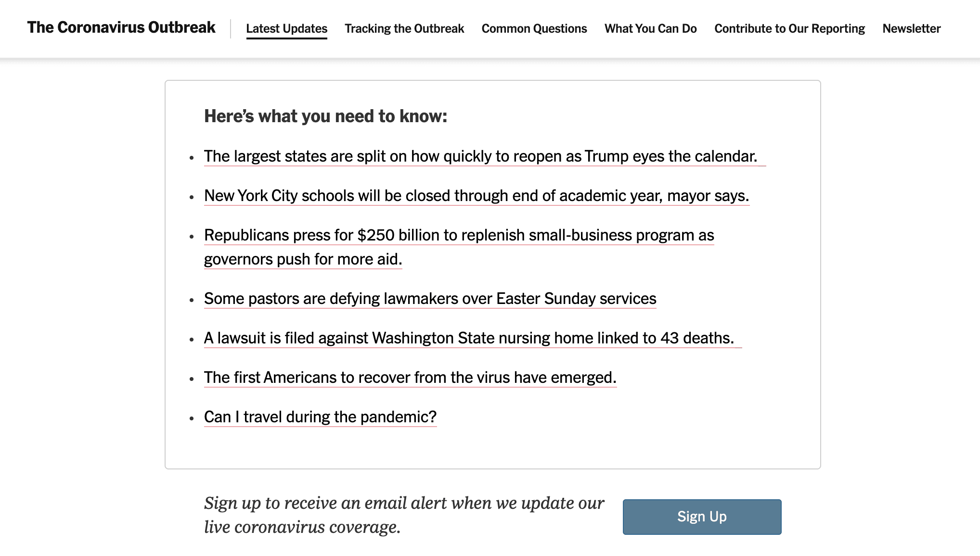Open largest states reopening story link
The height and width of the screenshot is (556, 980).
480,156
